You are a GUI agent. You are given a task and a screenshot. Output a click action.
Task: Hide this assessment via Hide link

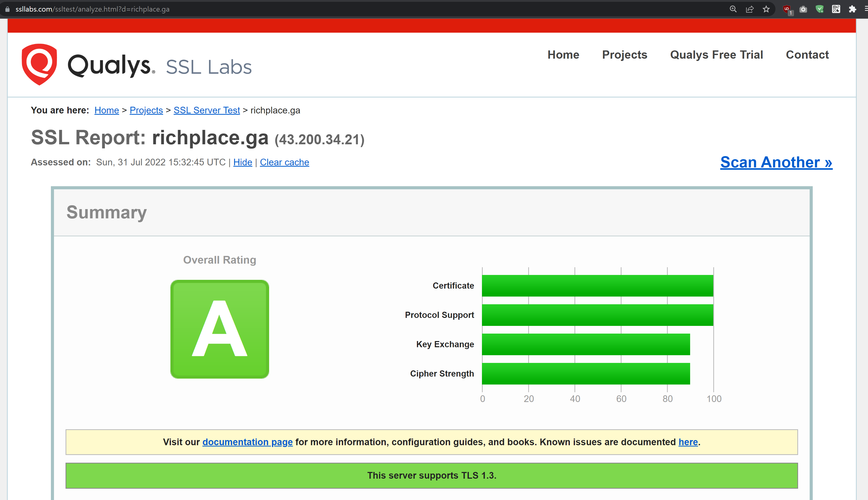click(243, 162)
